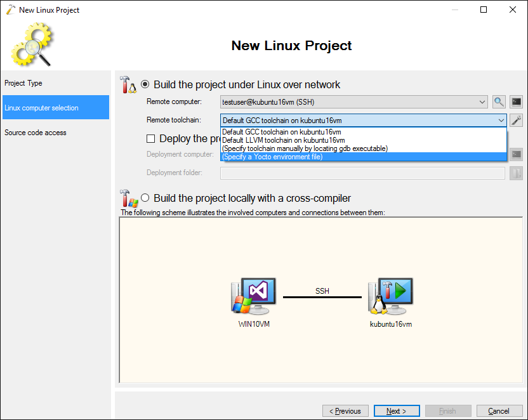The image size is (528, 420).
Task: Click the Previous button
Action: (x=345, y=411)
